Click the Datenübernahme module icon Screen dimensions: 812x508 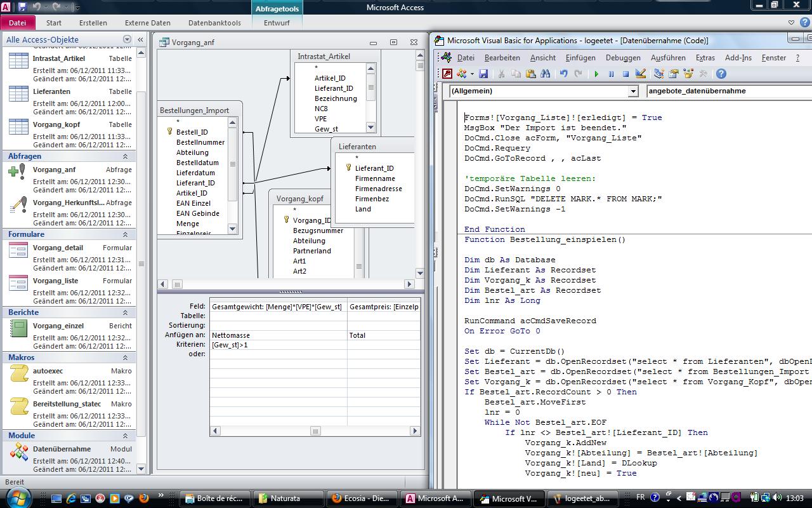pos(18,451)
